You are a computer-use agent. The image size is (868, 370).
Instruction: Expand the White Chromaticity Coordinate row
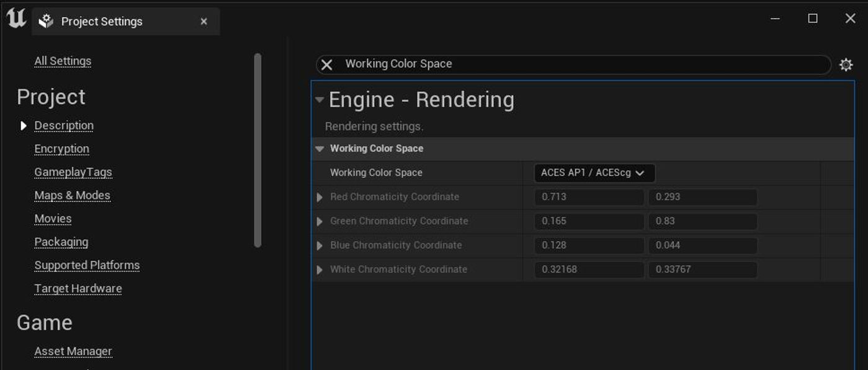pyautogui.click(x=320, y=269)
